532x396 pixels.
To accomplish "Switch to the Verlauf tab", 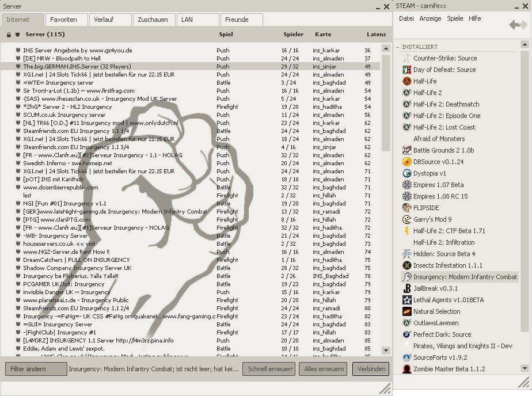I will (111, 20).
